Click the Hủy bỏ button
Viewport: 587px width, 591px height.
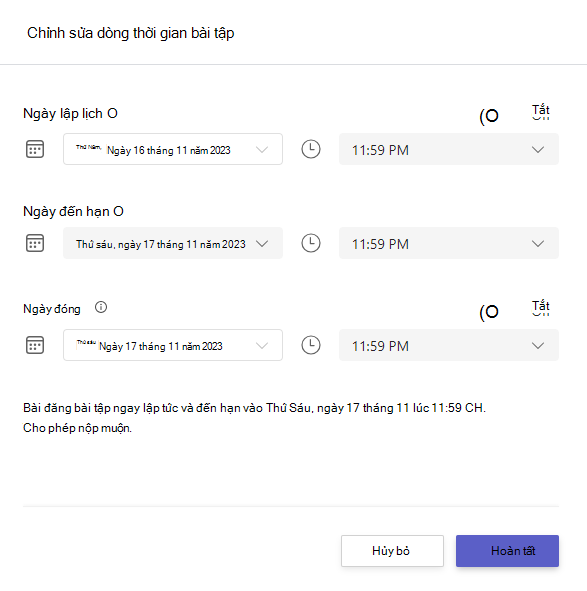pos(392,551)
